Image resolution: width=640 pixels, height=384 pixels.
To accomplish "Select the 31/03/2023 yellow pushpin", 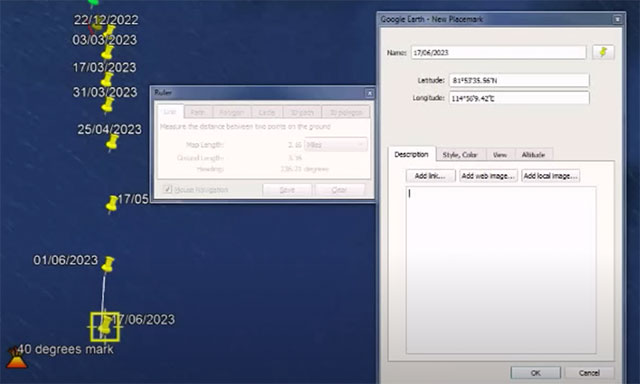I will (108, 105).
